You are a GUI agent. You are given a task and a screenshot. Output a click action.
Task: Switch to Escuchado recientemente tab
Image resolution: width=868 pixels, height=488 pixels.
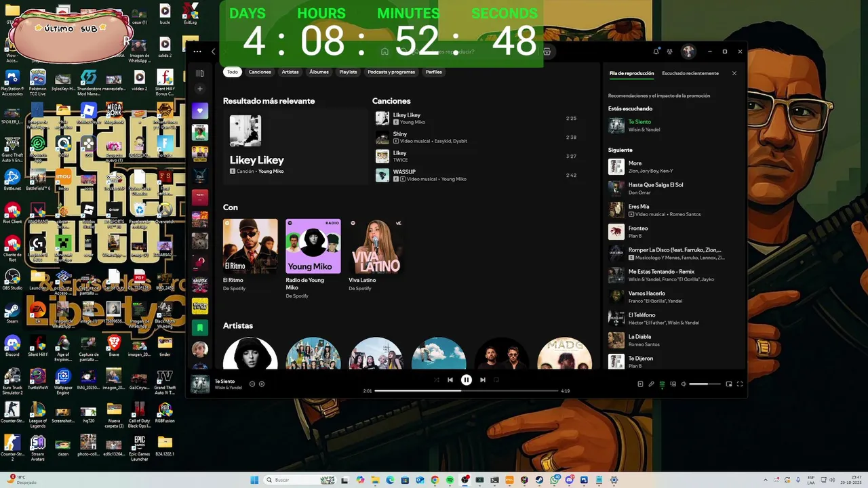[x=690, y=73]
